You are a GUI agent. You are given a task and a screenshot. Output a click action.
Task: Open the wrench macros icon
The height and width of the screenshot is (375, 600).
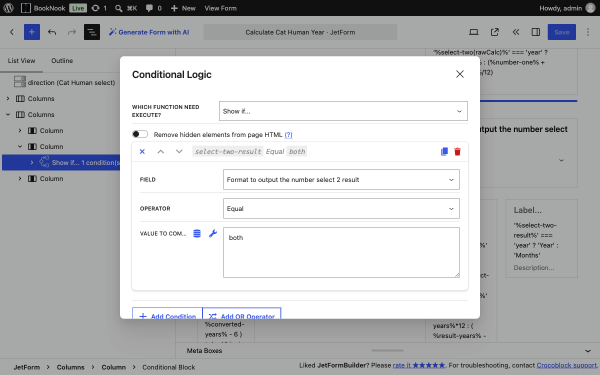(x=213, y=233)
